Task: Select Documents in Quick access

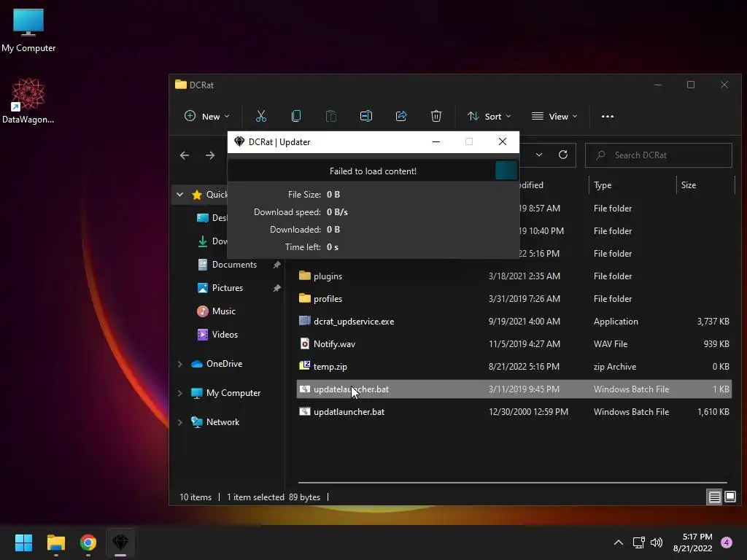Action: [x=234, y=264]
